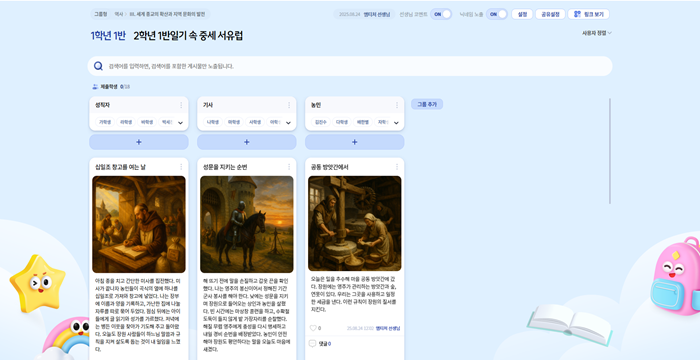Click the 링크 보기 button
This screenshot has height=360, width=700.
point(589,14)
